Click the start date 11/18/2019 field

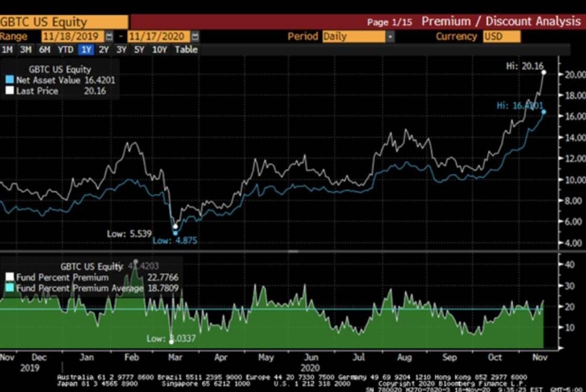72,37
